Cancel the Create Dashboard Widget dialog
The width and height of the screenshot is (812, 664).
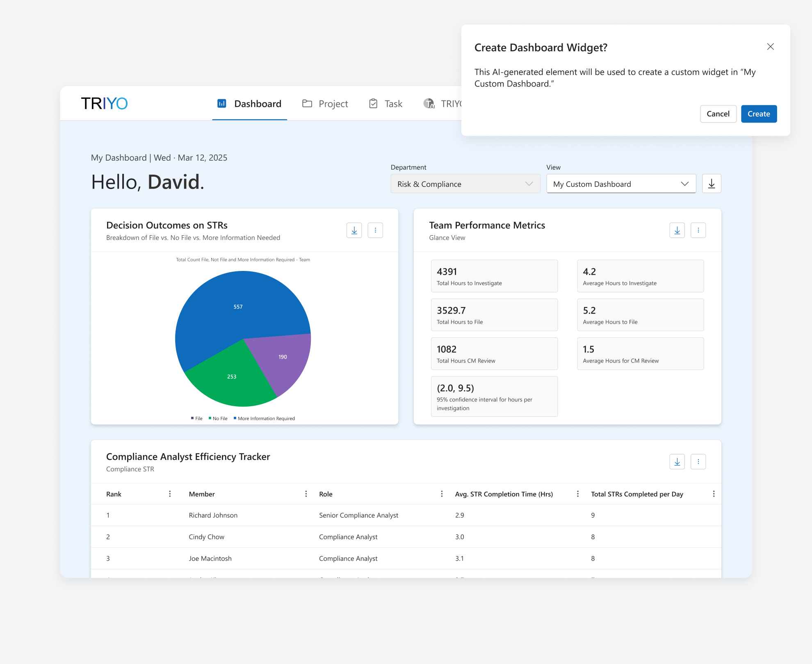718,114
